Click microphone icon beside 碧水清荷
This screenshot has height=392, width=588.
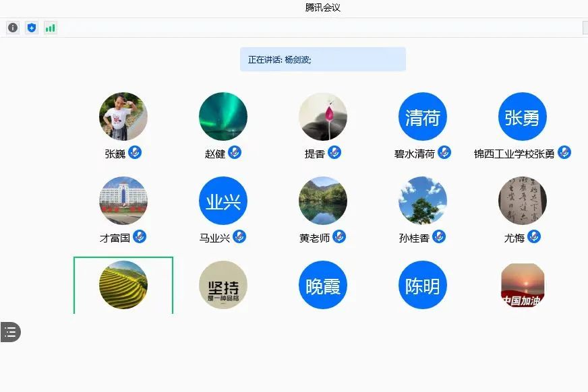coord(444,153)
